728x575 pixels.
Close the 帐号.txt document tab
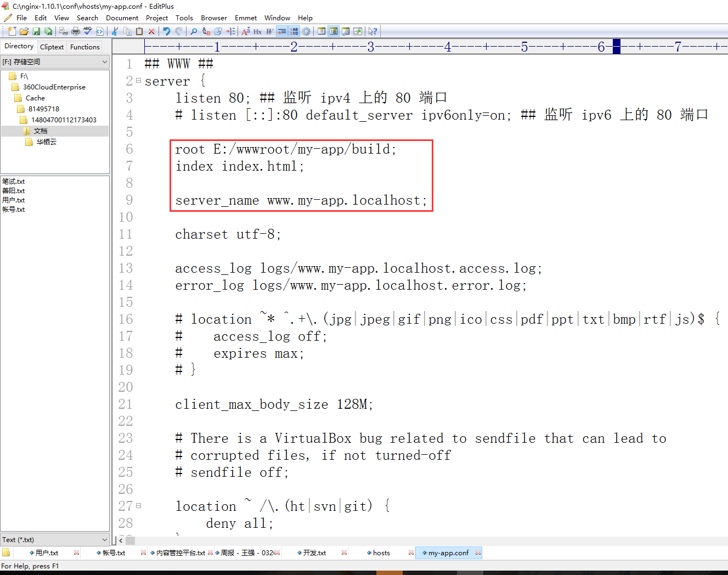click(x=143, y=553)
